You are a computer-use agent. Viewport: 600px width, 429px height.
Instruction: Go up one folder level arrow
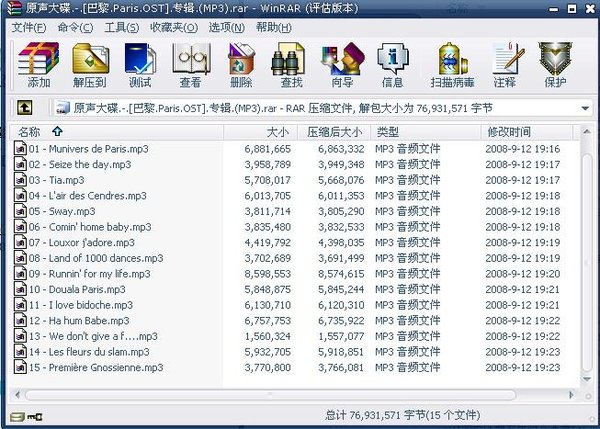pyautogui.click(x=24, y=108)
